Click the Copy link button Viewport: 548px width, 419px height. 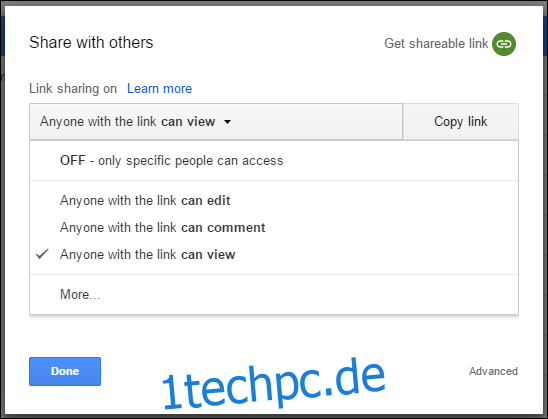click(x=461, y=122)
